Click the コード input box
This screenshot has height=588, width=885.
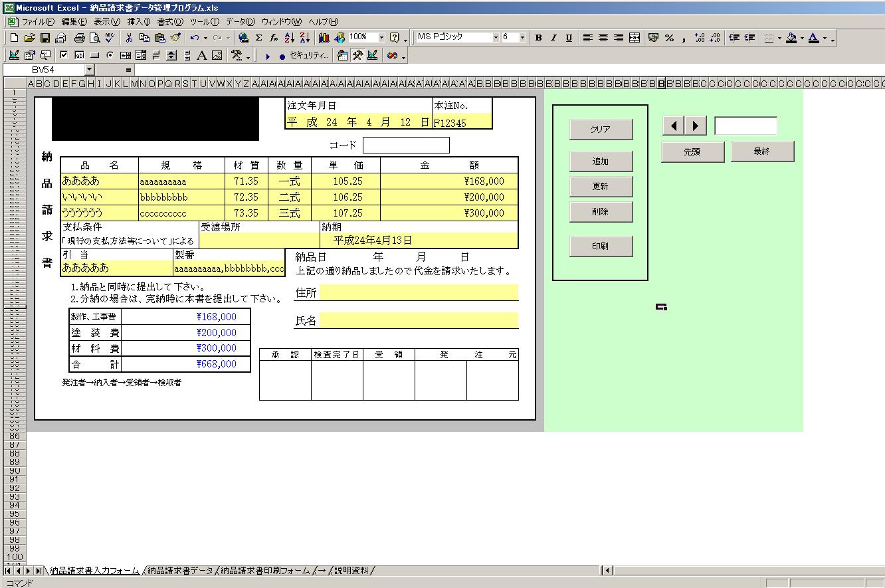[406, 145]
